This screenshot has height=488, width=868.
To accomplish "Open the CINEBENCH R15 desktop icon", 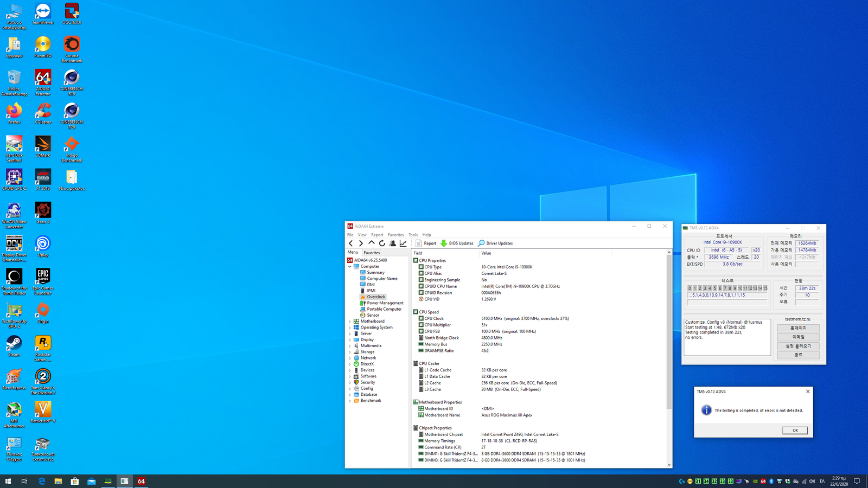I will [x=72, y=82].
